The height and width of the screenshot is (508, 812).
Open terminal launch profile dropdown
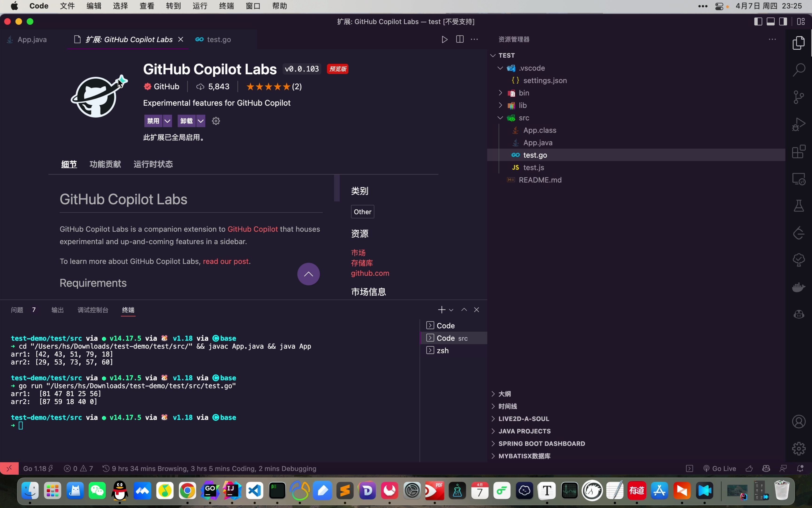coord(451,310)
